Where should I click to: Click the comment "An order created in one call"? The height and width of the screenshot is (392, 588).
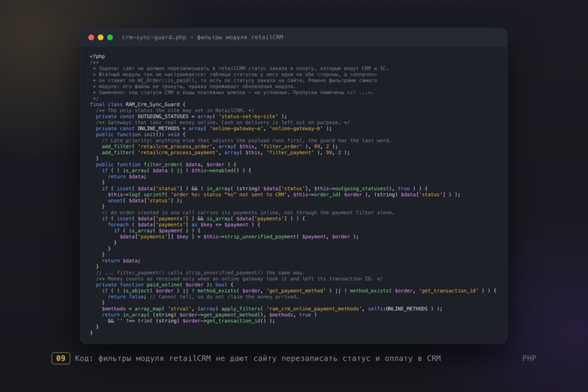[248, 212]
